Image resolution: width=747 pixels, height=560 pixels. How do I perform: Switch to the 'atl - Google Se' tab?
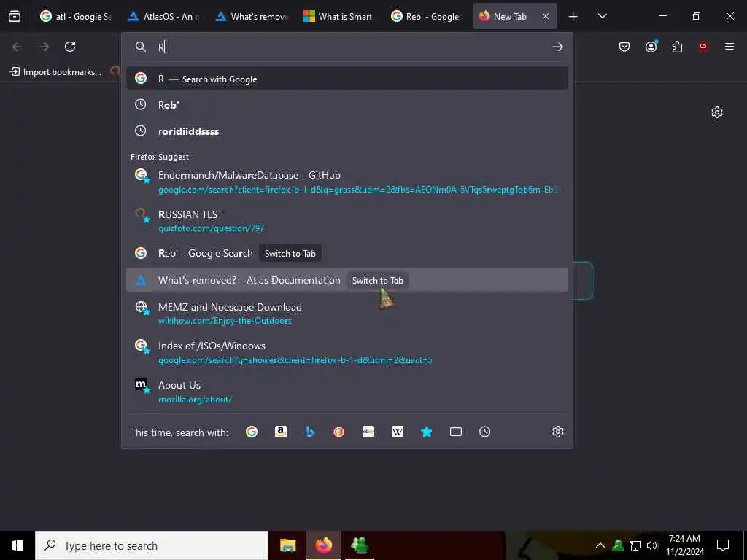76,16
